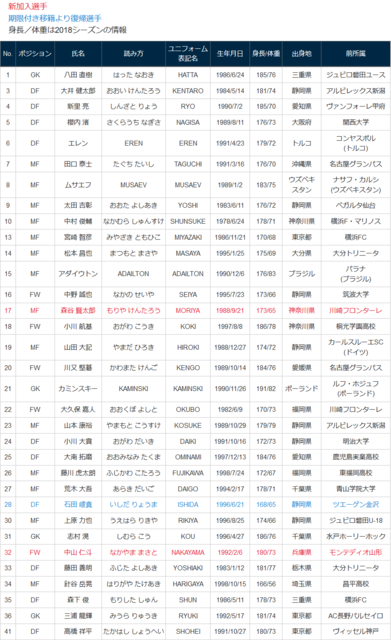This screenshot has width=391, height=640.
Task: Click the birth date 1990/7/2
Action: [x=230, y=107]
